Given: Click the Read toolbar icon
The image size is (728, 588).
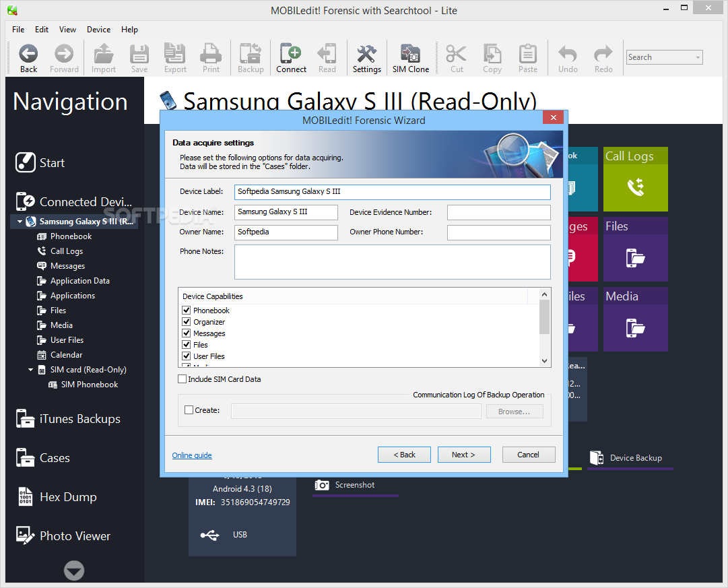Looking at the screenshot, I should [x=327, y=58].
